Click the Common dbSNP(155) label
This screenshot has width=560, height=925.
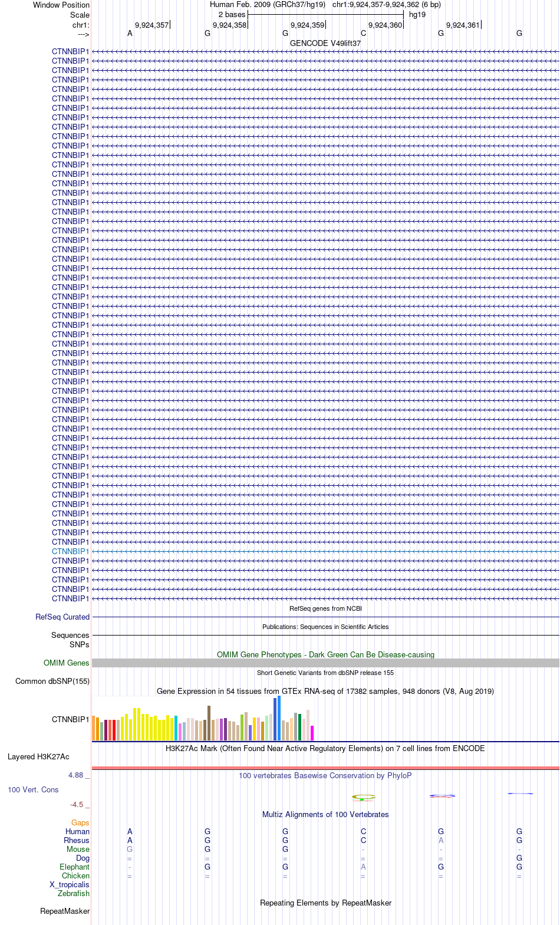52,681
